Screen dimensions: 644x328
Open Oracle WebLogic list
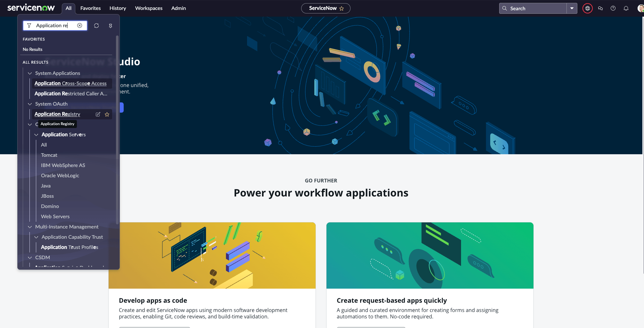[x=60, y=176]
